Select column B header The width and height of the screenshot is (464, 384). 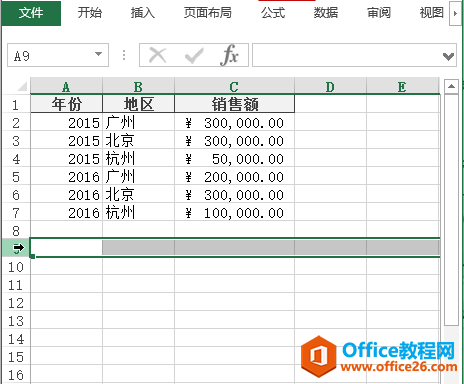pos(138,86)
